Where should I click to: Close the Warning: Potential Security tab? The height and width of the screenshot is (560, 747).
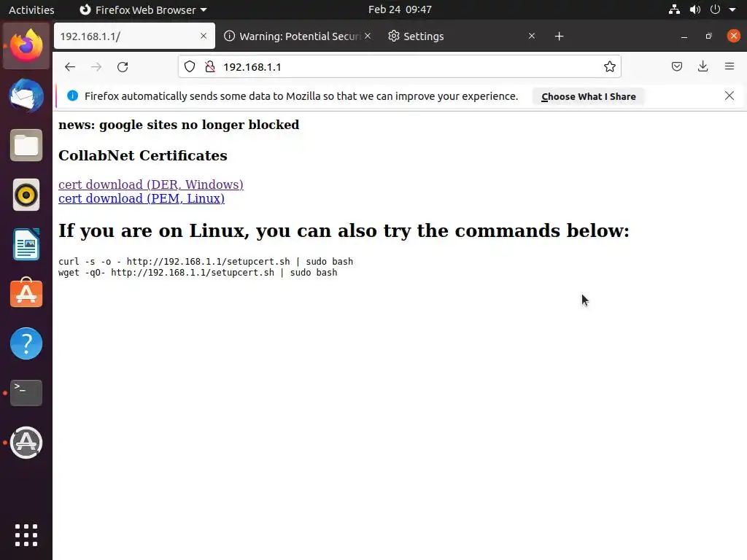[368, 36]
